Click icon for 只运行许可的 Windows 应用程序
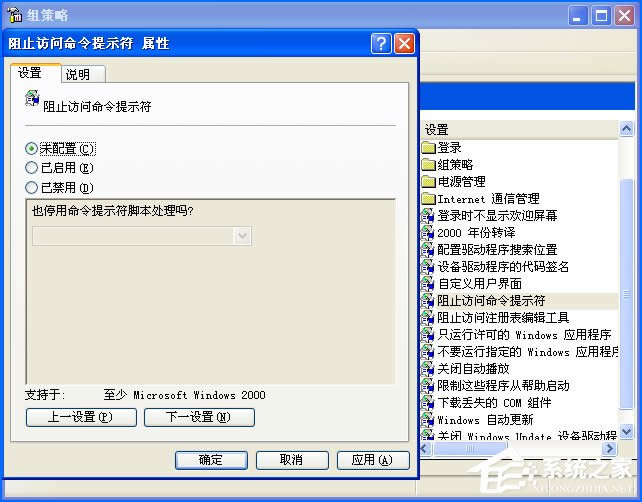The height and width of the screenshot is (502, 642). click(x=428, y=335)
